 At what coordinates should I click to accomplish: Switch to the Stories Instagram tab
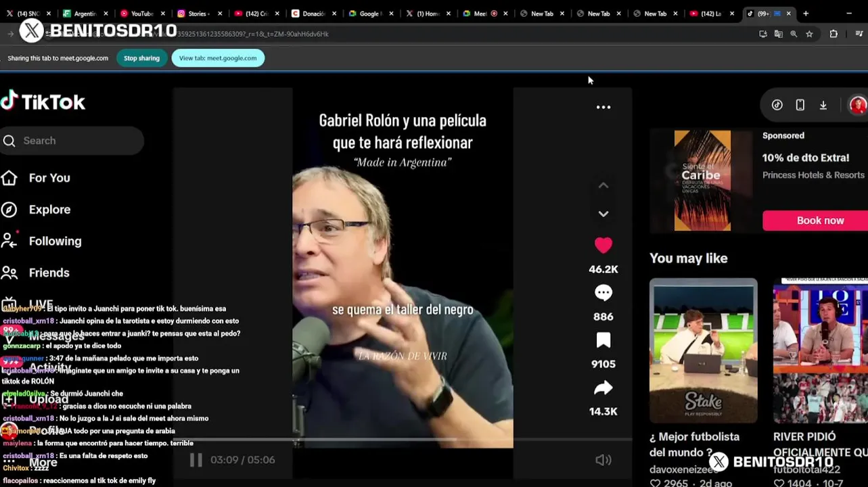200,14
